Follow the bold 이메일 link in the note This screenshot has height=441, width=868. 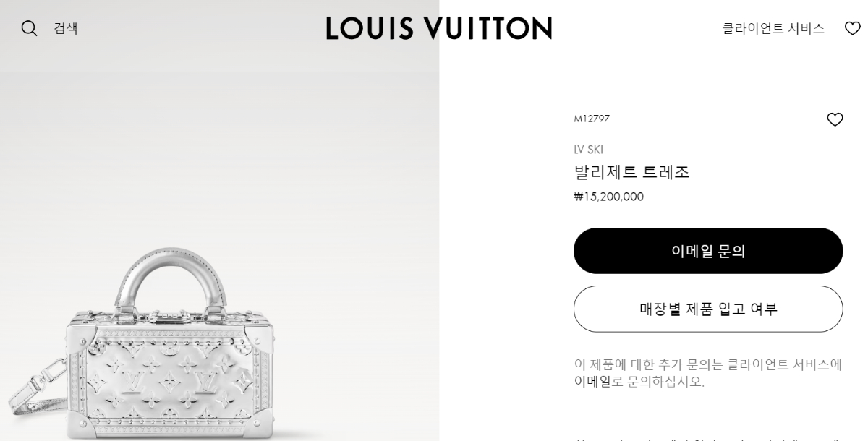592,381
